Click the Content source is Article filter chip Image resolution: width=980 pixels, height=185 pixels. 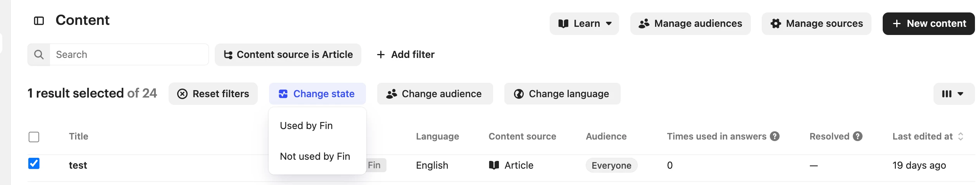pos(288,55)
